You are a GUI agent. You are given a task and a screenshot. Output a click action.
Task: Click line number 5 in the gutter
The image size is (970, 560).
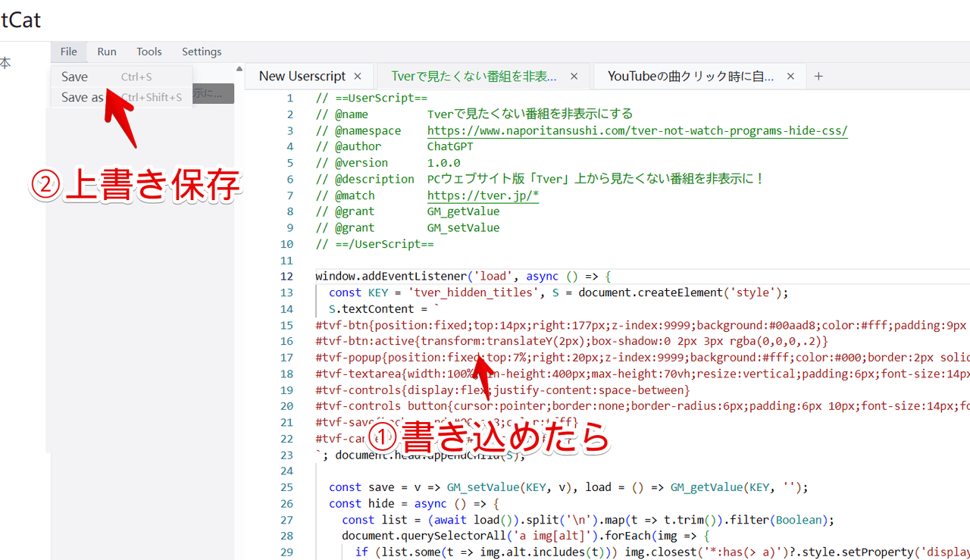point(289,163)
